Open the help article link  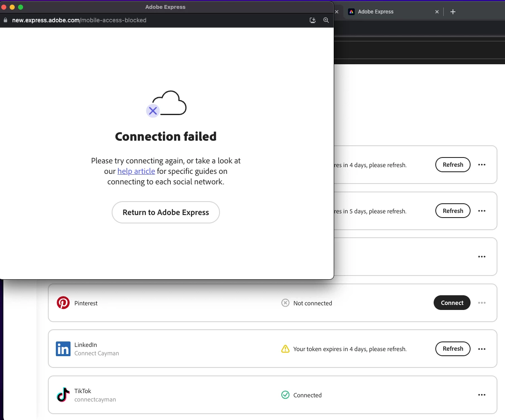point(136,171)
